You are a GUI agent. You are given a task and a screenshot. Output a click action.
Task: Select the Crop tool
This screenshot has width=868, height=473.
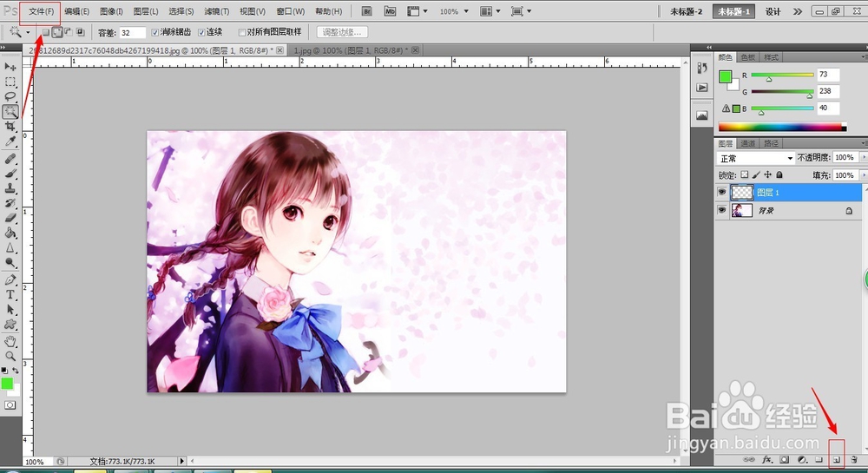point(10,127)
